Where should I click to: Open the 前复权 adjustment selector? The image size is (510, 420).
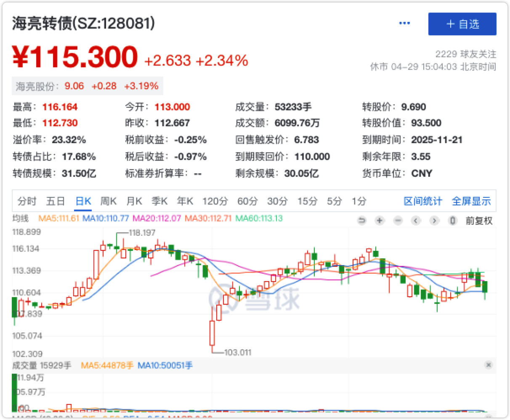pyautogui.click(x=478, y=220)
